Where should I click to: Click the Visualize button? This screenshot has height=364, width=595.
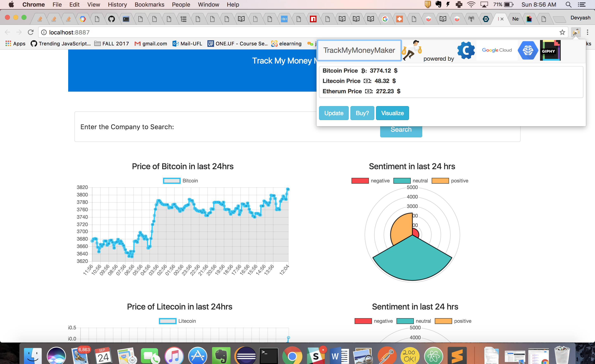(392, 113)
